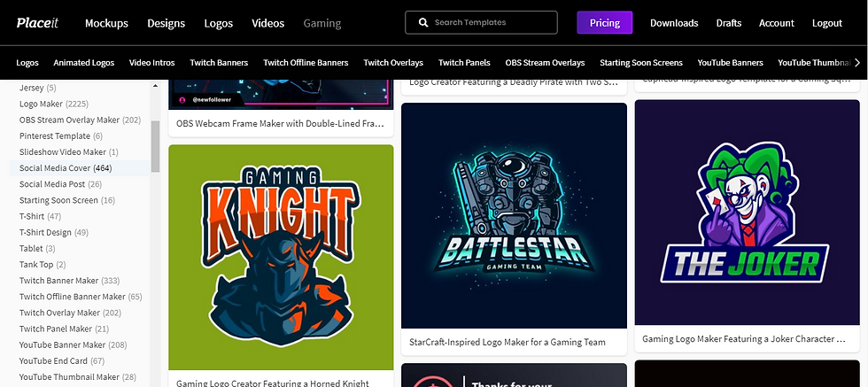Screen dimensions: 868x387
Task: Select the Logos category tab
Action: (27, 63)
